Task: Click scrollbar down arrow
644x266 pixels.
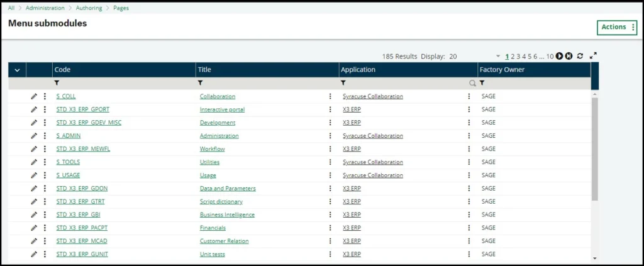Action: point(595,258)
